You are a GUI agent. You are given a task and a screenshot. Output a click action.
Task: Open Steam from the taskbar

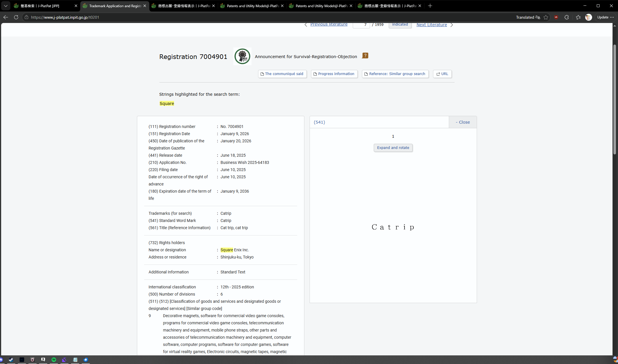point(11,360)
